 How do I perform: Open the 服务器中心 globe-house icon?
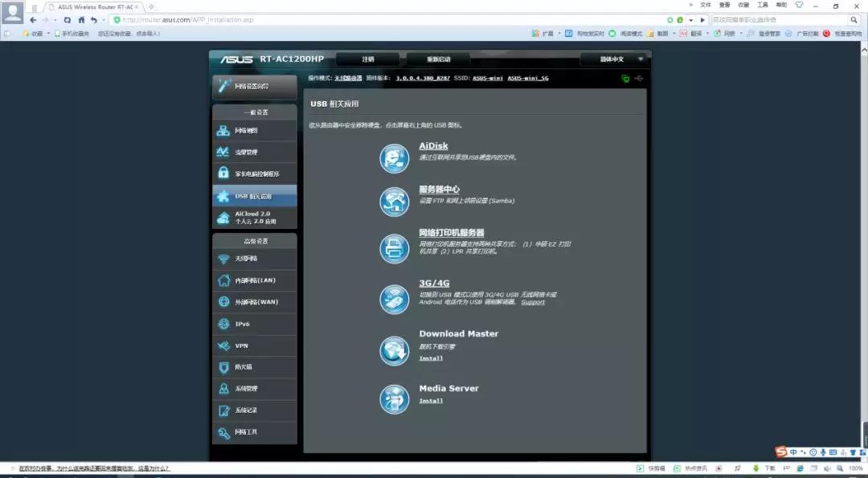coord(394,202)
